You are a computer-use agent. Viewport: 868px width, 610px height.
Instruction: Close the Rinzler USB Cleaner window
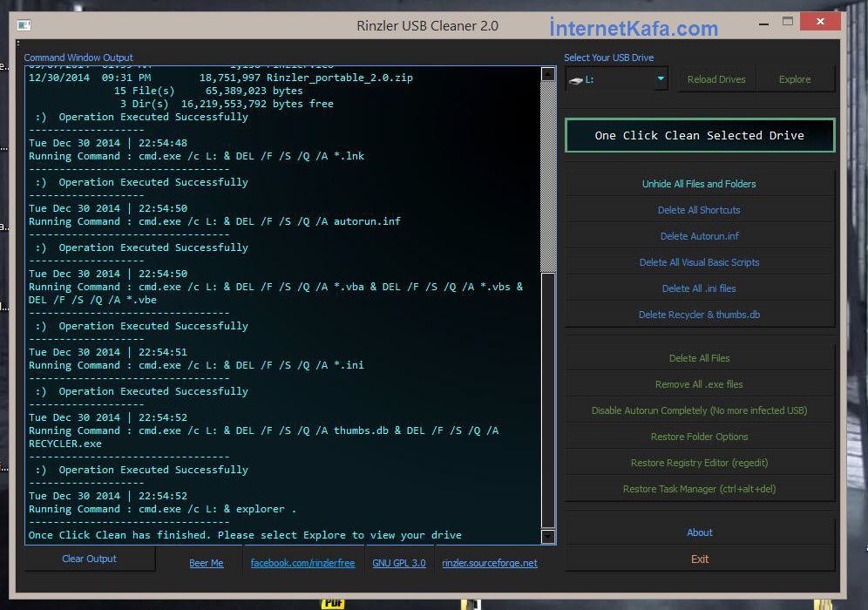820,22
